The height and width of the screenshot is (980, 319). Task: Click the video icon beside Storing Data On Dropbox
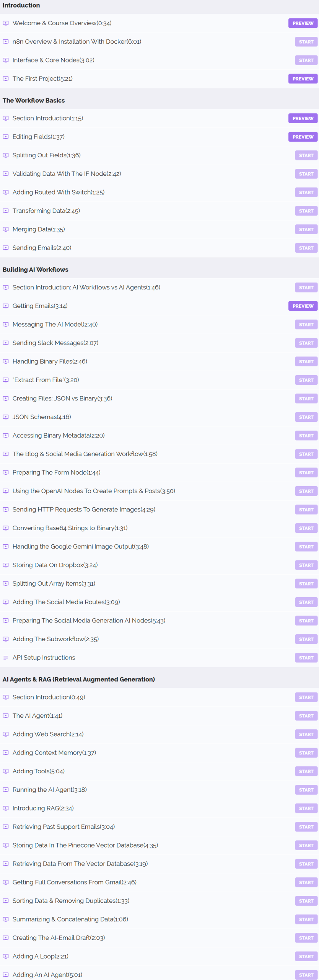tap(6, 565)
